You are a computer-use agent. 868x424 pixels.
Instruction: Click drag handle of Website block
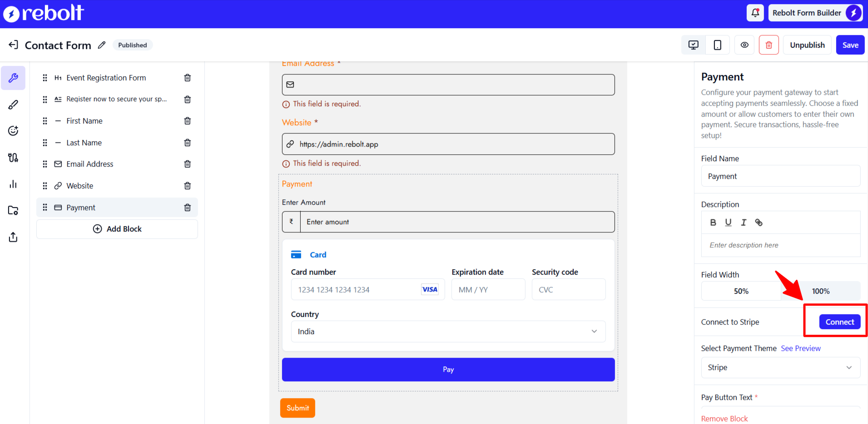coord(45,186)
